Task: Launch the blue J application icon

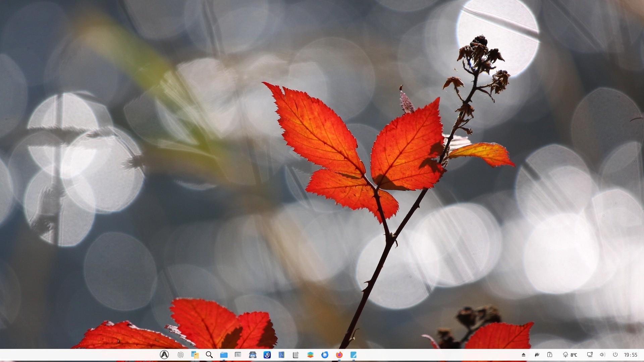Action: pyautogui.click(x=267, y=355)
